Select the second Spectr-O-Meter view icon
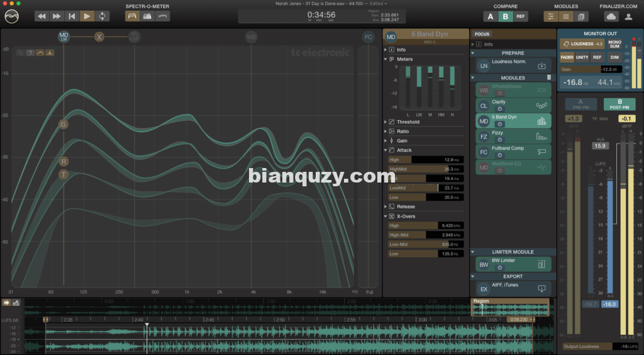The height and width of the screenshot is (355, 644). click(x=147, y=16)
